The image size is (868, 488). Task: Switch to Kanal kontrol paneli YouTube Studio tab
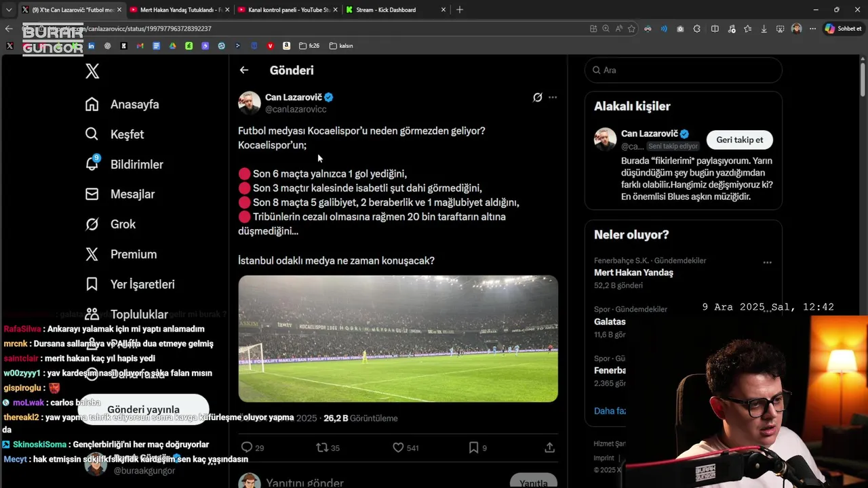click(x=288, y=9)
